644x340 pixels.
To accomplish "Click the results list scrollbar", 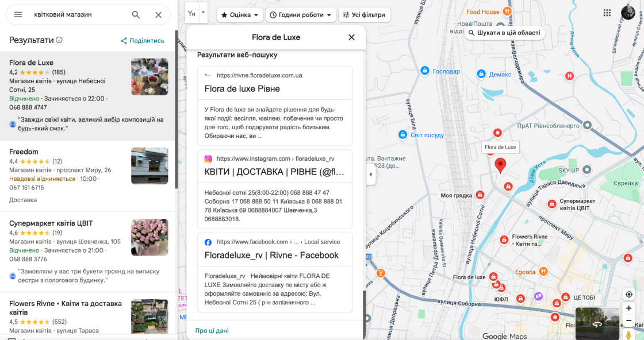I will [177, 110].
